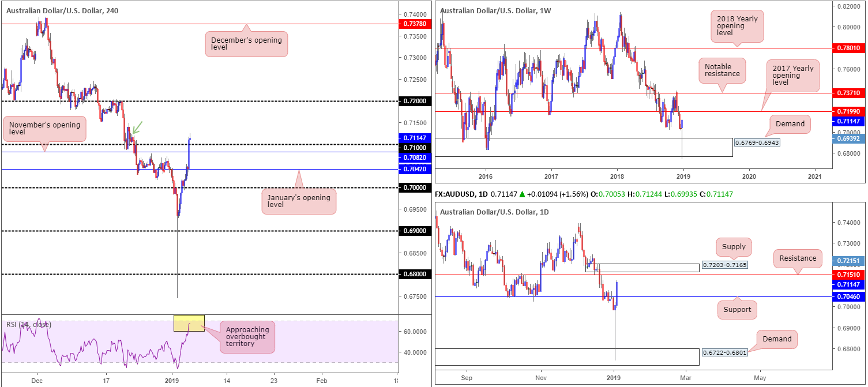The image size is (868, 387).
Task: Click the red 0.78010 price label
Action: (x=848, y=48)
